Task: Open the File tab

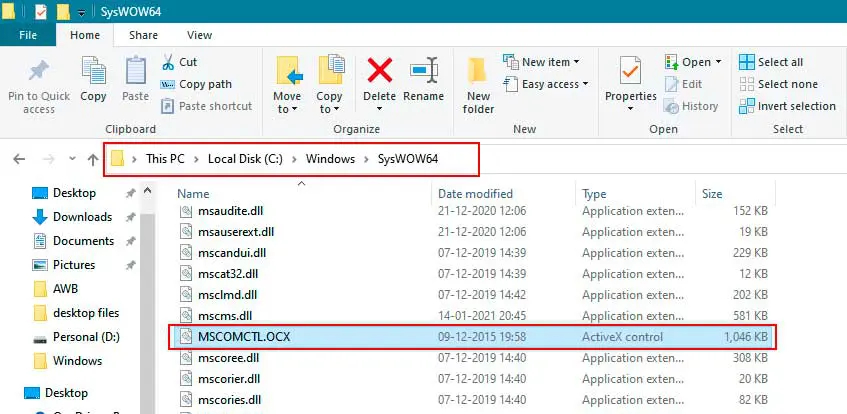Action: (28, 35)
